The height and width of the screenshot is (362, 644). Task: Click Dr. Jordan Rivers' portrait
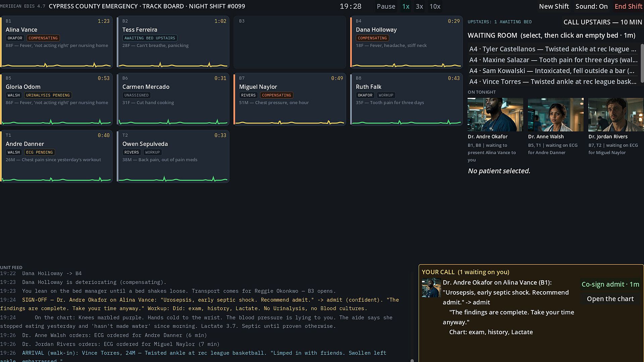pos(616,115)
